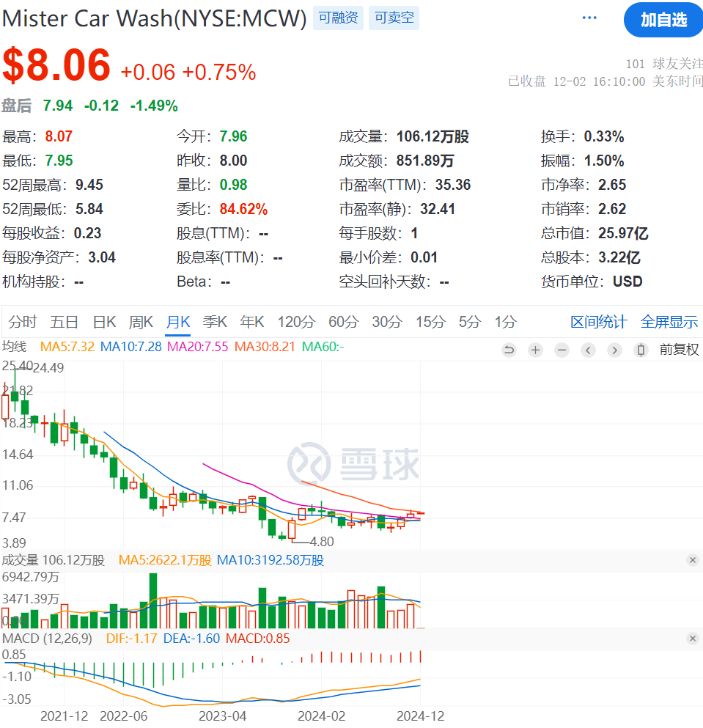Screen dimensions: 703x728
Task: Switch to the 分时 intraday tab
Action: point(23,322)
